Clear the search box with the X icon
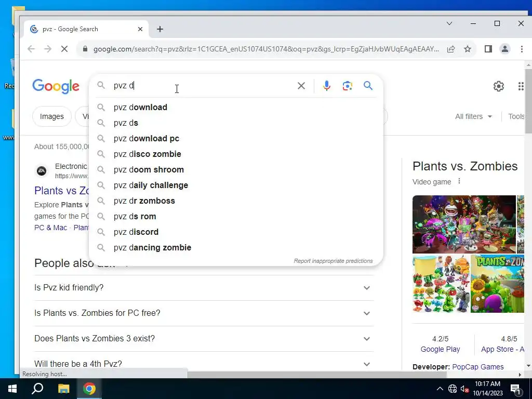Screen dimensions: 532x399 (x=301, y=86)
